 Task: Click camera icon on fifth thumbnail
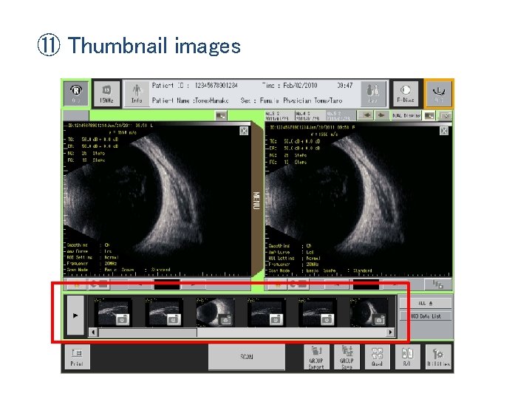(x=327, y=320)
